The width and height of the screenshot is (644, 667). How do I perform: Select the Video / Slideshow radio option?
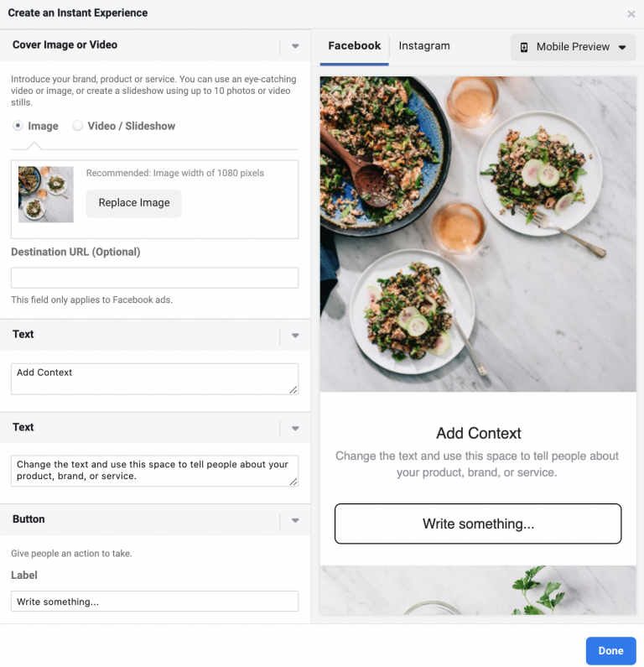(78, 126)
